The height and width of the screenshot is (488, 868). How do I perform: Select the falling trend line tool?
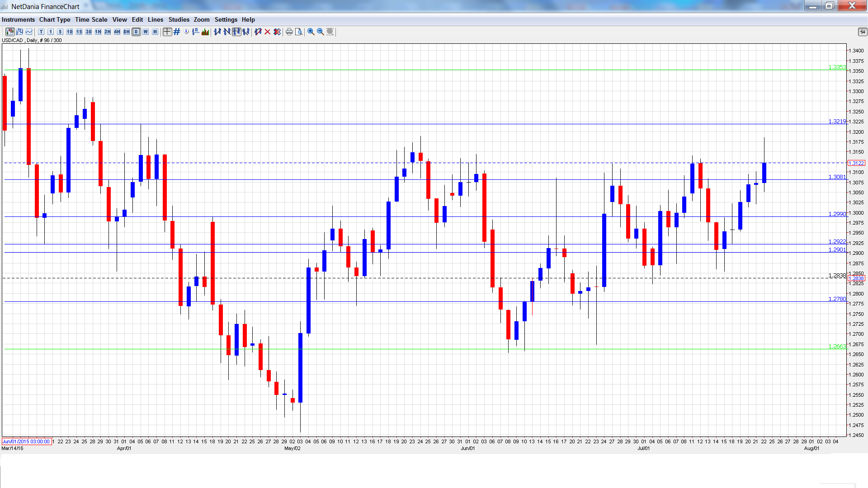[x=227, y=32]
